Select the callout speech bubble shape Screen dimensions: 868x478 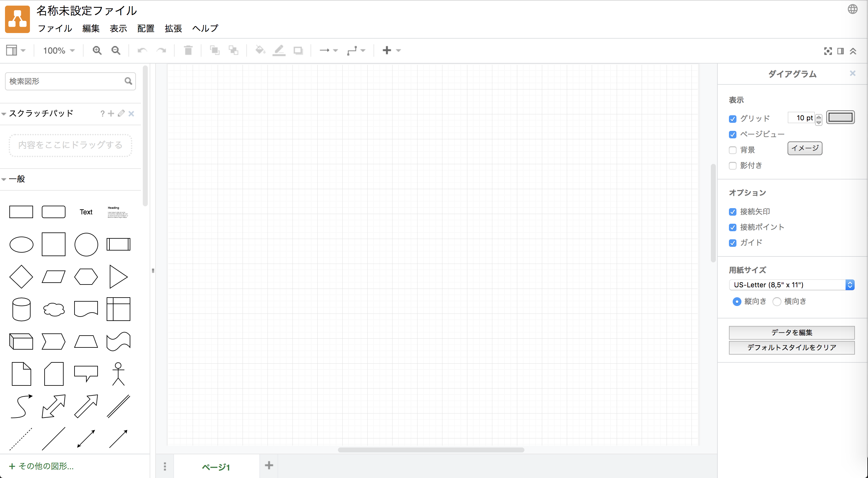click(86, 374)
